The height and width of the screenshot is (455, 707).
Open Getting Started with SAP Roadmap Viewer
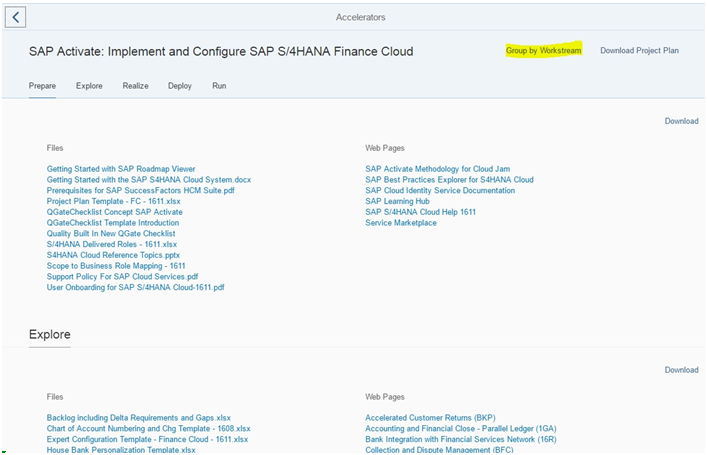pos(121,169)
